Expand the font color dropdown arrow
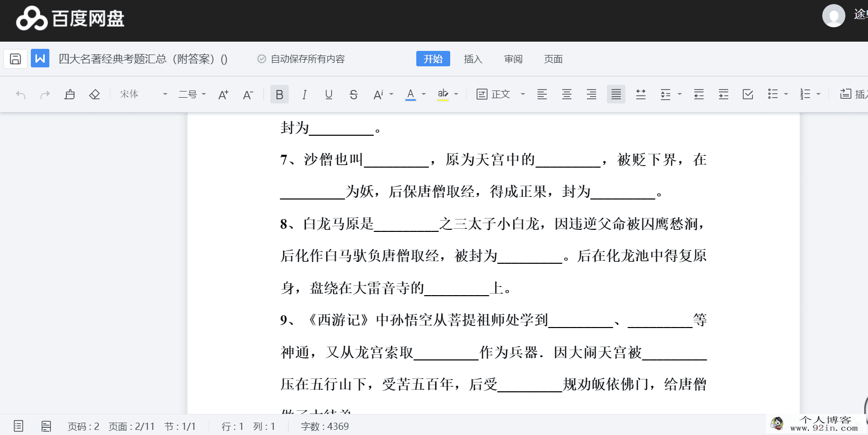The height and width of the screenshot is (435, 868). [x=423, y=95]
